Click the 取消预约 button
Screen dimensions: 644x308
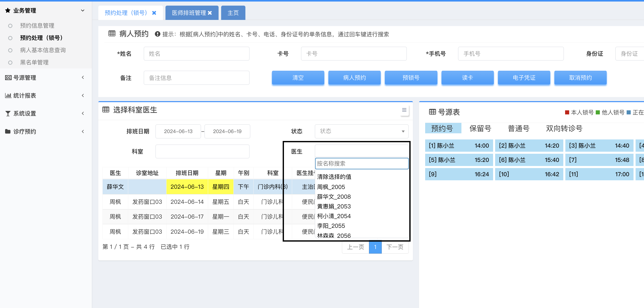(x=580, y=78)
